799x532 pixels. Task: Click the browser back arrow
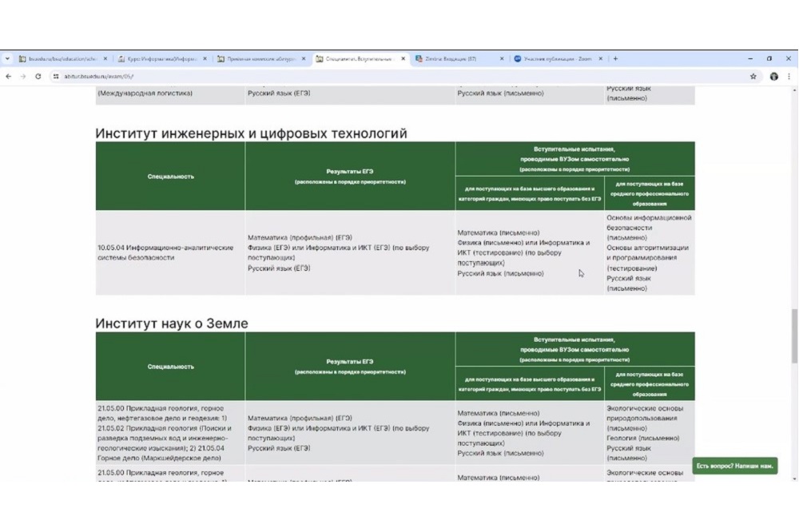(8, 77)
